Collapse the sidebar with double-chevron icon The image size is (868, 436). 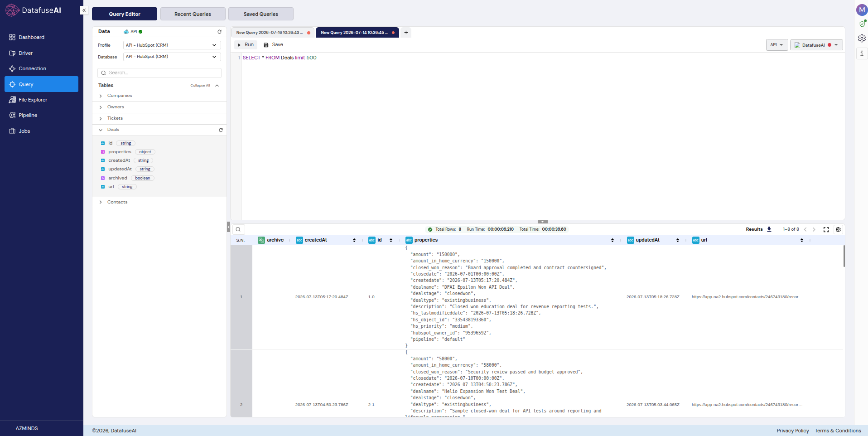click(84, 10)
